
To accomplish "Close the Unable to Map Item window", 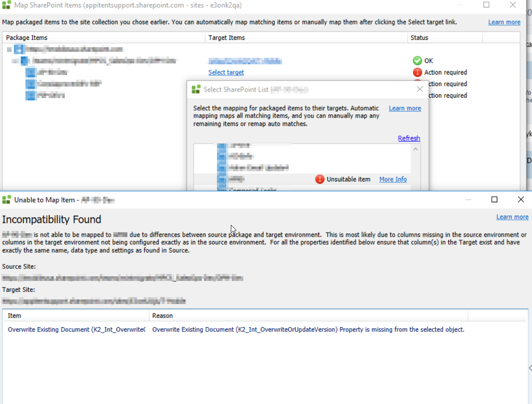I will click(x=521, y=199).
